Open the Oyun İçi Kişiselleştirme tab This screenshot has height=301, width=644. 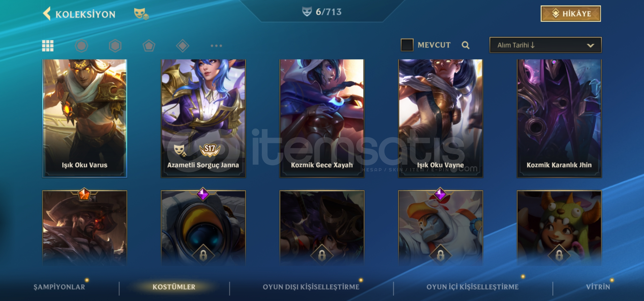point(472,287)
